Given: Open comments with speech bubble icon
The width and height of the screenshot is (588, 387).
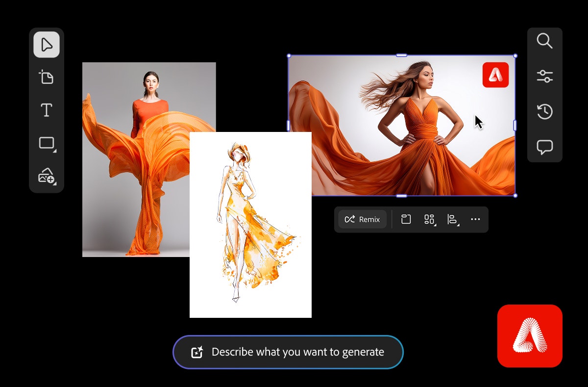Looking at the screenshot, I should point(545,146).
